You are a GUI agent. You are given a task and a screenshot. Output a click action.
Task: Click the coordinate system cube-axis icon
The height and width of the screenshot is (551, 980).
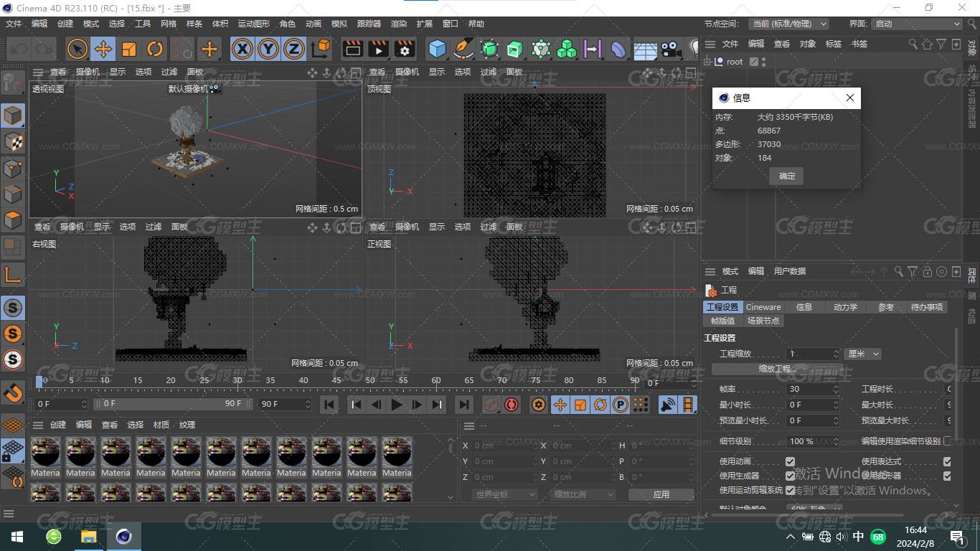tap(321, 49)
